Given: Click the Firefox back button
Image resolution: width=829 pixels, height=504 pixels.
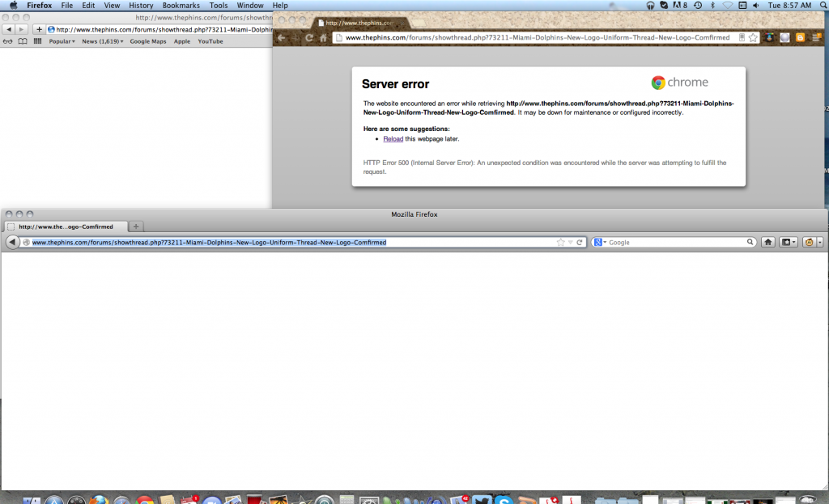Looking at the screenshot, I should 12,242.
